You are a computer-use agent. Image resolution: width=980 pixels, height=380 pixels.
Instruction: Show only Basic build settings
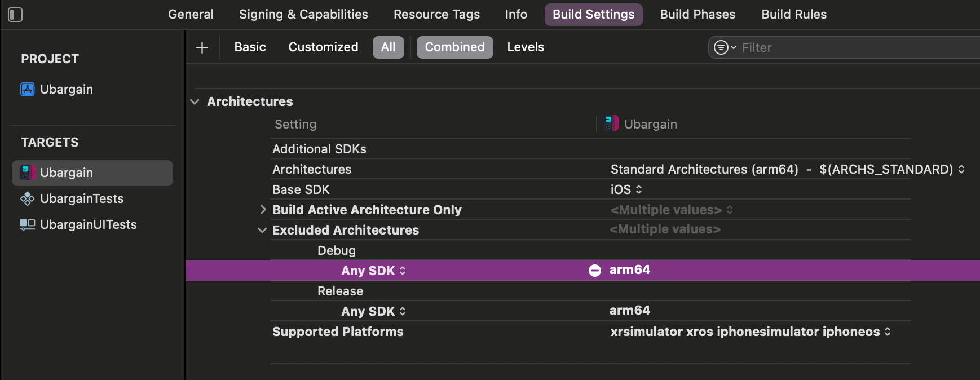(x=250, y=47)
